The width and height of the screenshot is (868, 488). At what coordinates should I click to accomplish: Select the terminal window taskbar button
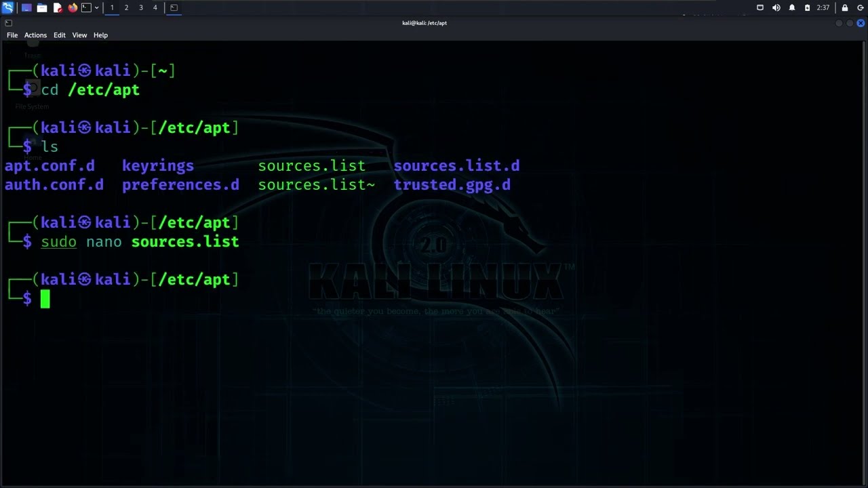[174, 7]
